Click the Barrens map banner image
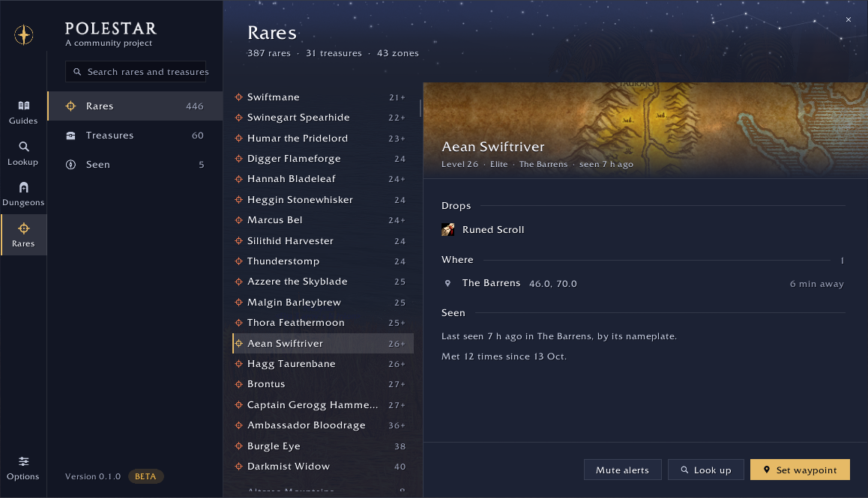Image resolution: width=868 pixels, height=498 pixels. click(x=645, y=130)
